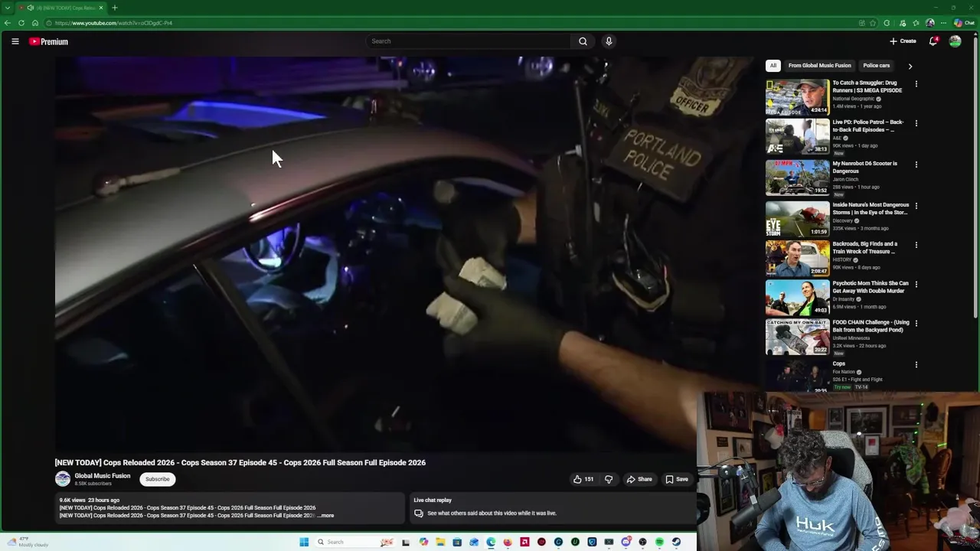Open a new browser tab
980x551 pixels.
pyautogui.click(x=114, y=8)
